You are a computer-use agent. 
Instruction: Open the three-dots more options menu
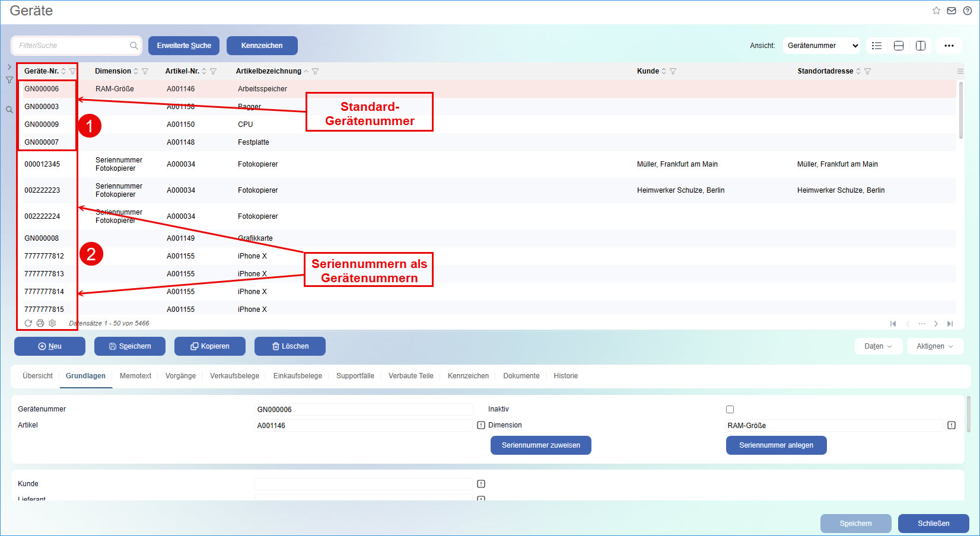(949, 46)
